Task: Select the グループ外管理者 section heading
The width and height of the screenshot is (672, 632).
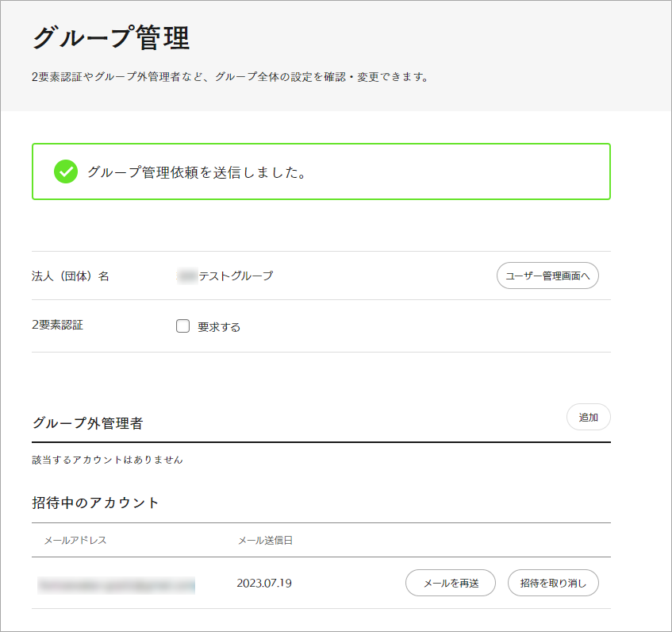Action: [x=87, y=423]
